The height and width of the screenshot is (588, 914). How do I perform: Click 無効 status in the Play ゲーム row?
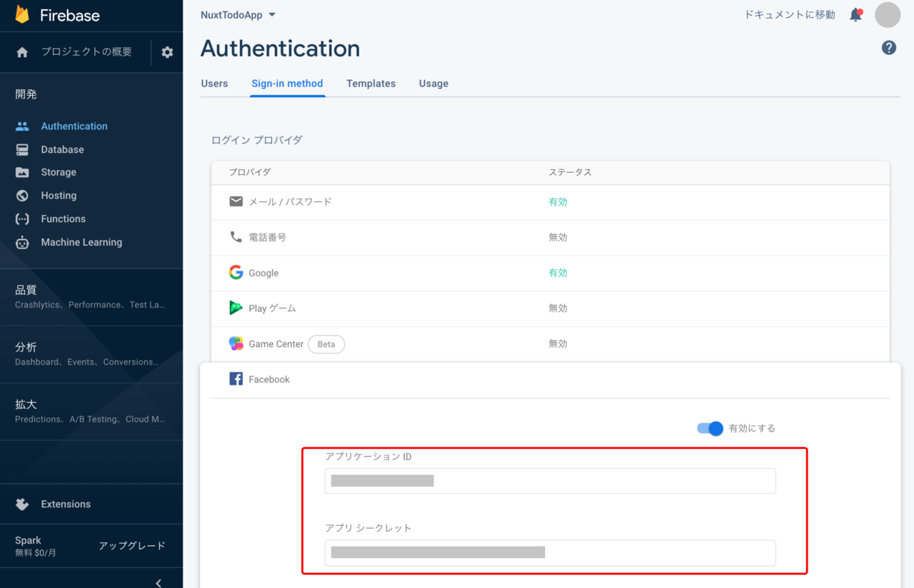[558, 309]
